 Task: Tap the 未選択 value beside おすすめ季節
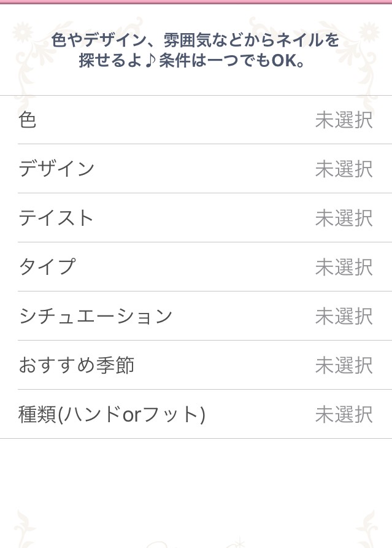[344, 366]
